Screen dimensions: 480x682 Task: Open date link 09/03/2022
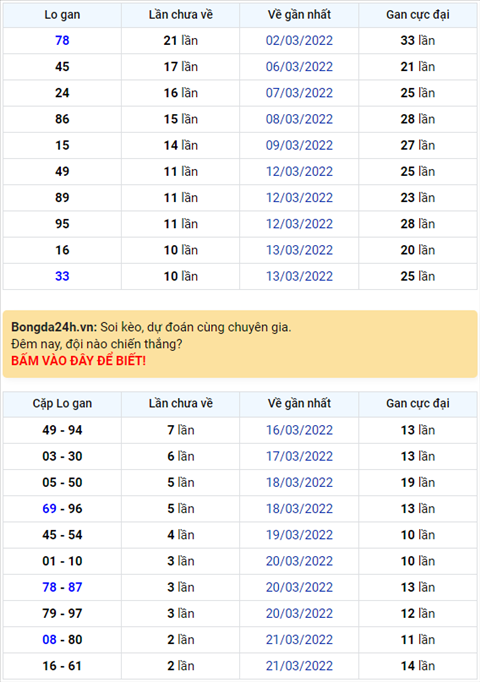[x=299, y=145]
